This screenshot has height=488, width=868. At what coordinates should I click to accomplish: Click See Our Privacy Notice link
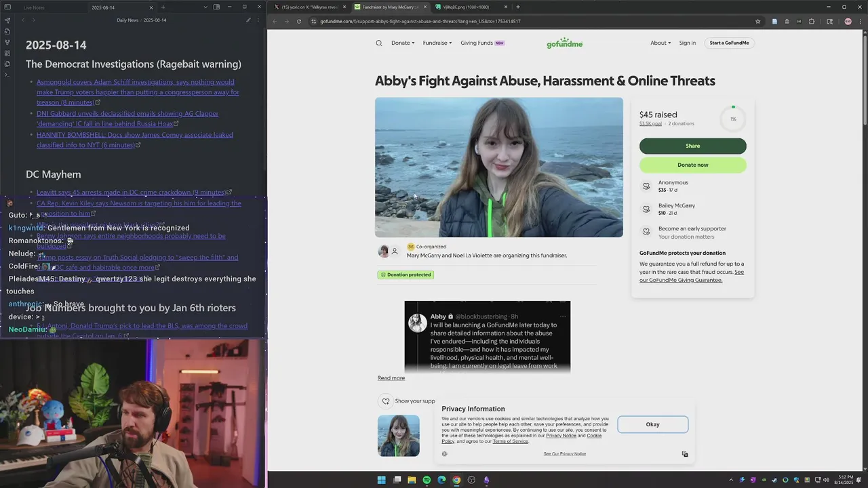(x=565, y=454)
